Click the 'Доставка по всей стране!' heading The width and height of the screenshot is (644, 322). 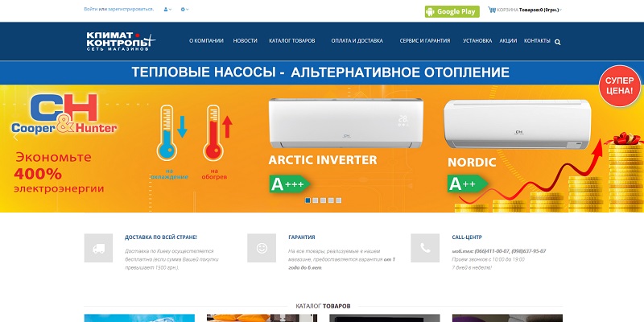pos(160,237)
